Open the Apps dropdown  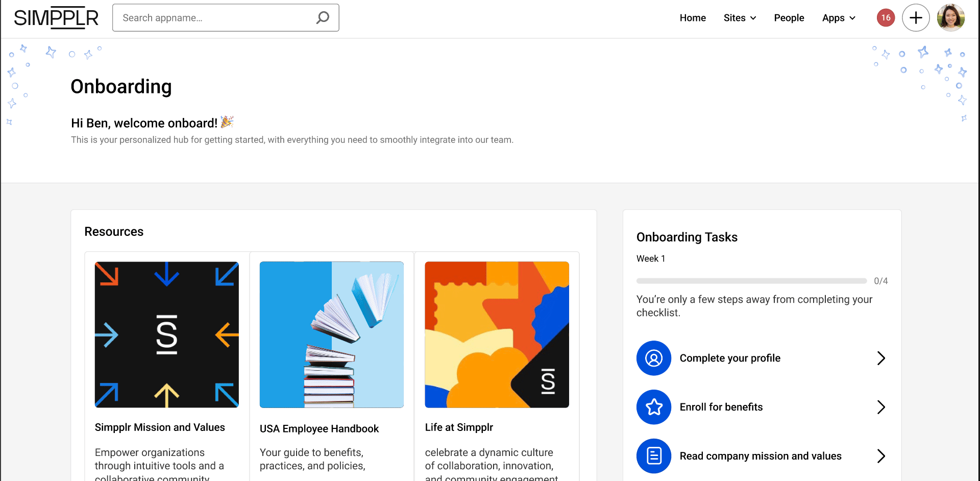[838, 18]
